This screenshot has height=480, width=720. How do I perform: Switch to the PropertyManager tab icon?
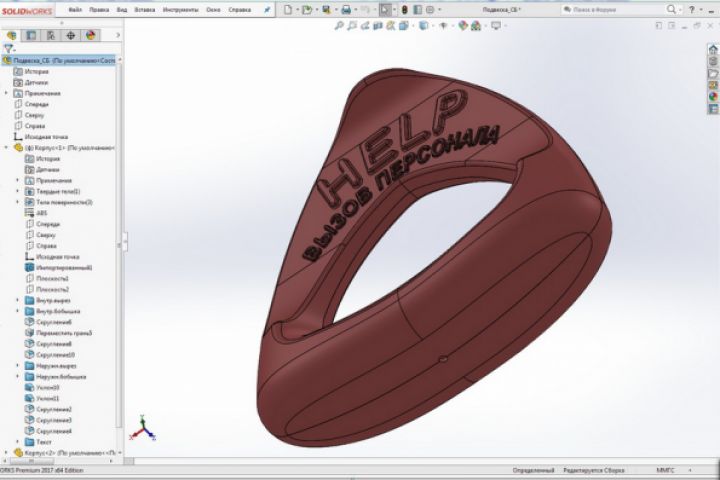point(31,35)
